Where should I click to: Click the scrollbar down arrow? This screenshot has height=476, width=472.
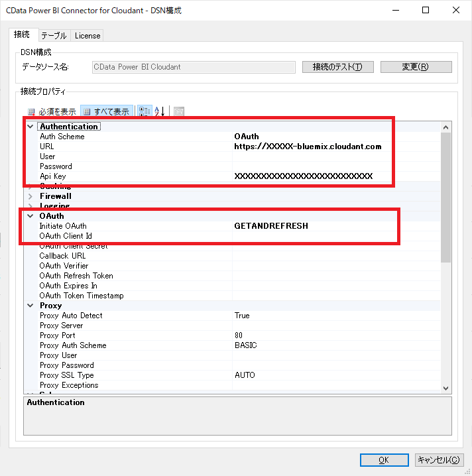click(445, 388)
